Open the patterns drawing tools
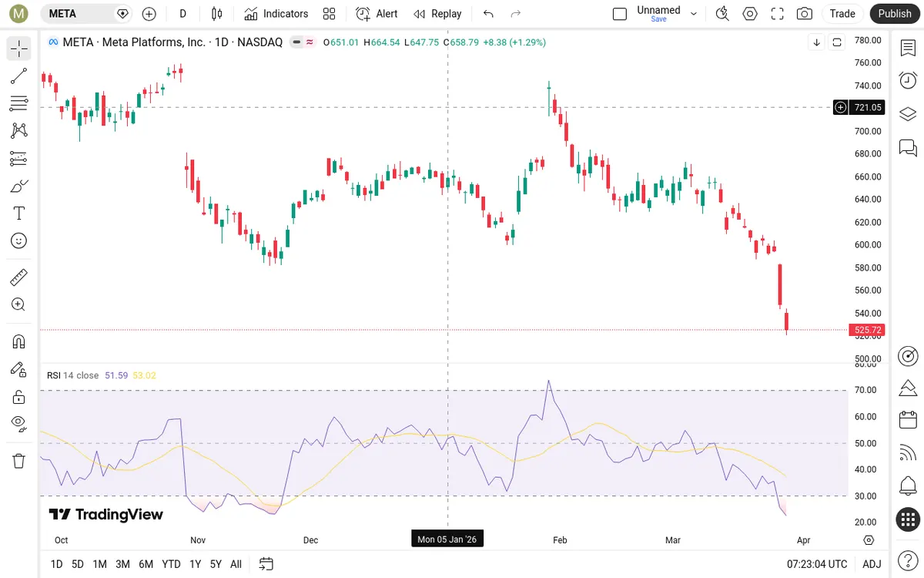This screenshot has height=578, width=924. [x=19, y=131]
